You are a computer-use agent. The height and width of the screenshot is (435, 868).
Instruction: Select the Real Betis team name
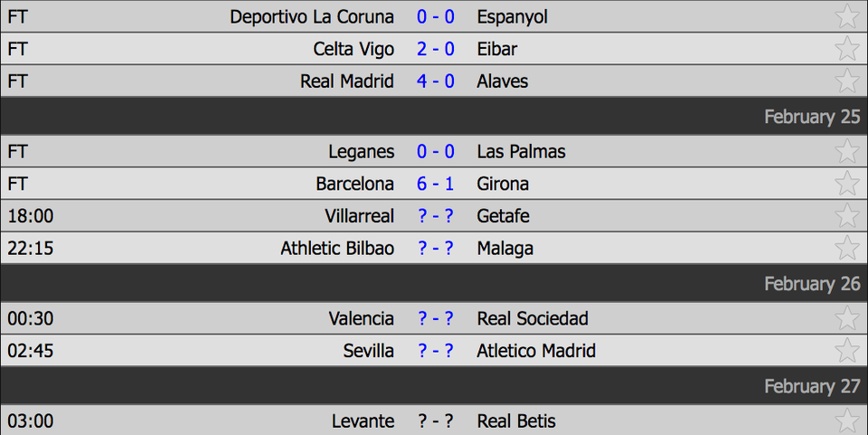(516, 421)
